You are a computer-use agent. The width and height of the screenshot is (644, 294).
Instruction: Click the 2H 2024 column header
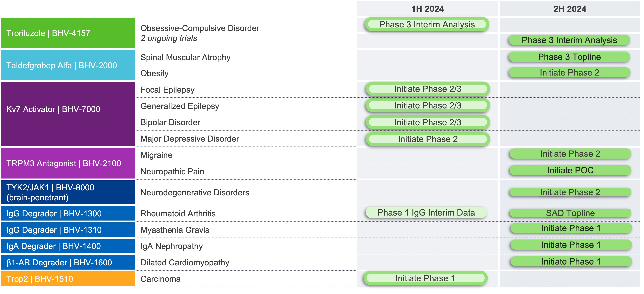click(x=569, y=9)
